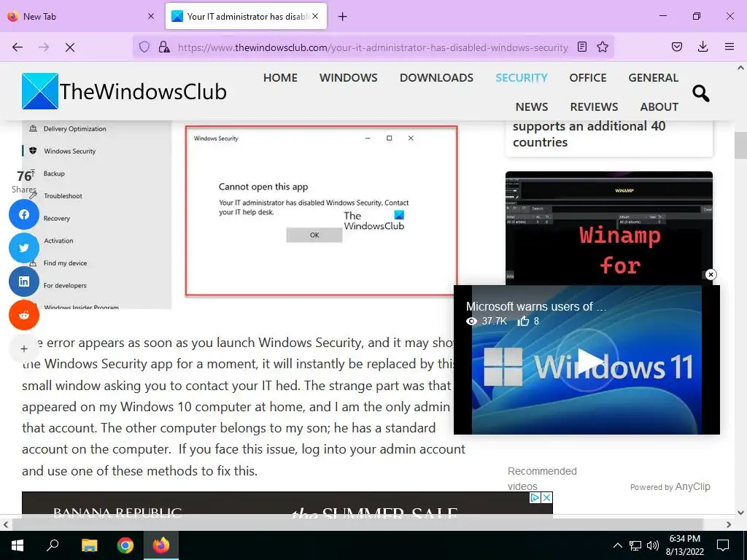Click 'Powered by AnyClip' link

coord(670,486)
